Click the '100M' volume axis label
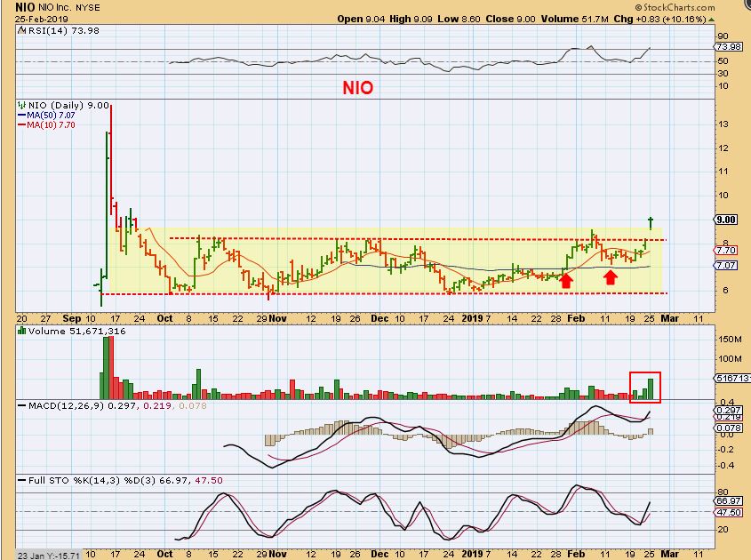751x560 pixels. [731, 359]
